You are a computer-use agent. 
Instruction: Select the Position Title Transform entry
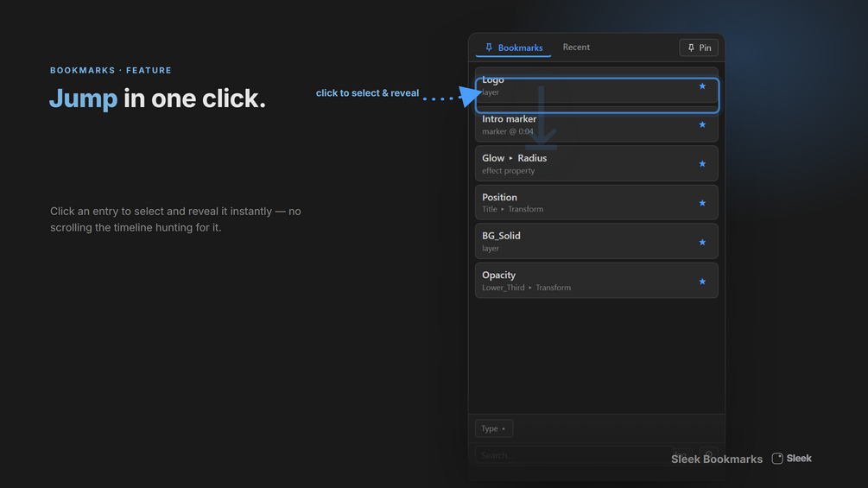click(597, 202)
